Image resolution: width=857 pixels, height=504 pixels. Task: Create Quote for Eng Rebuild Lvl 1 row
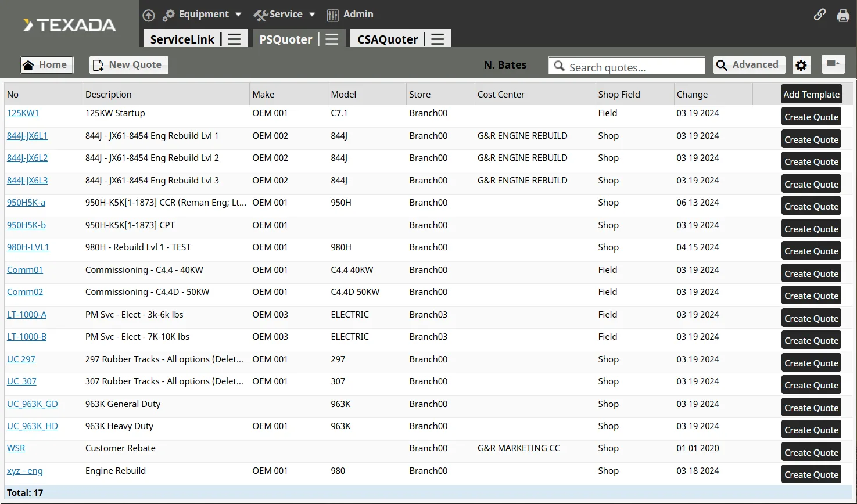pyautogui.click(x=812, y=139)
